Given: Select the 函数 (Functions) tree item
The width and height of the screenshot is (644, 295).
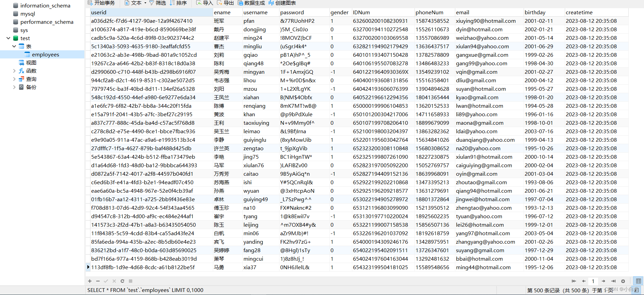Looking at the screenshot, I should click(31, 71).
